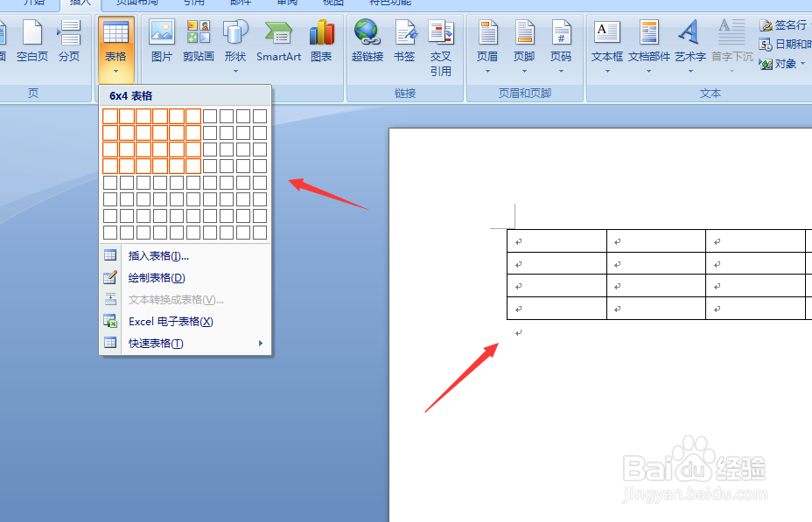Choose 绘制表格(D) from the menu
This screenshot has width=812, height=522.
click(x=185, y=278)
